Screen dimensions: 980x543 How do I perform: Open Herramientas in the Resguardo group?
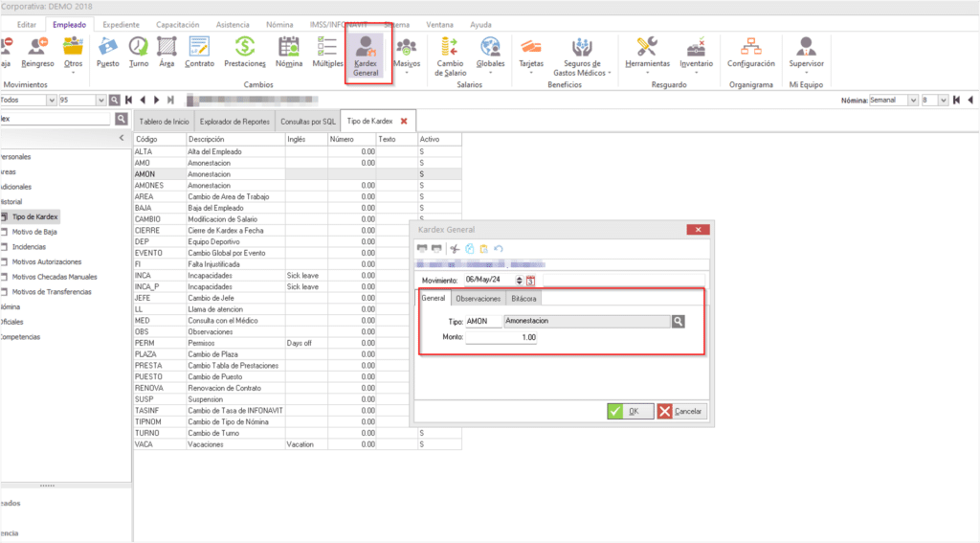click(647, 52)
